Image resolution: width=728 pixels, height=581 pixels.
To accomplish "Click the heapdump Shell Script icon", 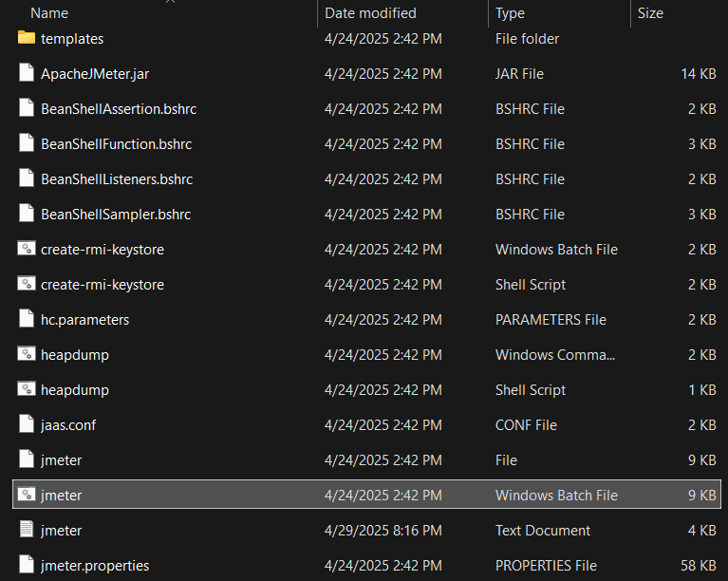I will [x=27, y=389].
